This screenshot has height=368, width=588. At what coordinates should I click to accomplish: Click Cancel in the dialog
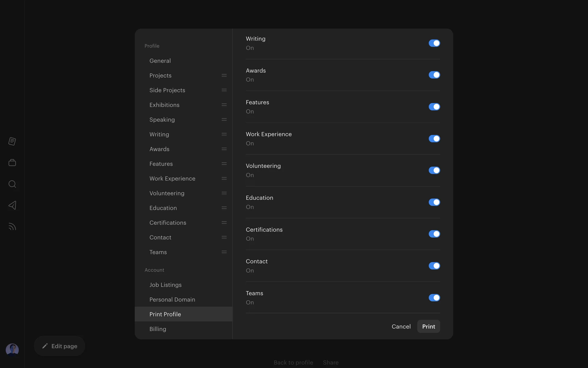click(401, 327)
